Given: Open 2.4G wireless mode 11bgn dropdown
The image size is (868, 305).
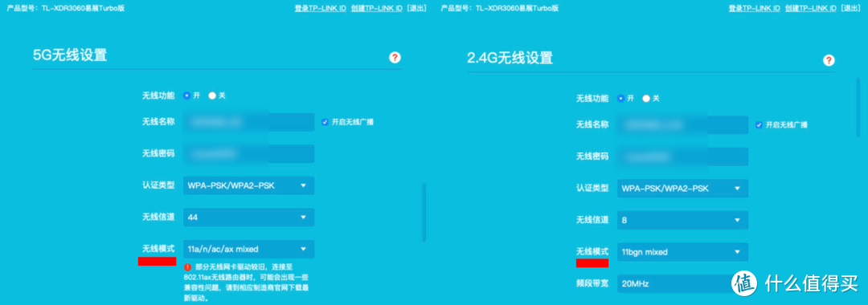Looking at the screenshot, I should tap(682, 252).
